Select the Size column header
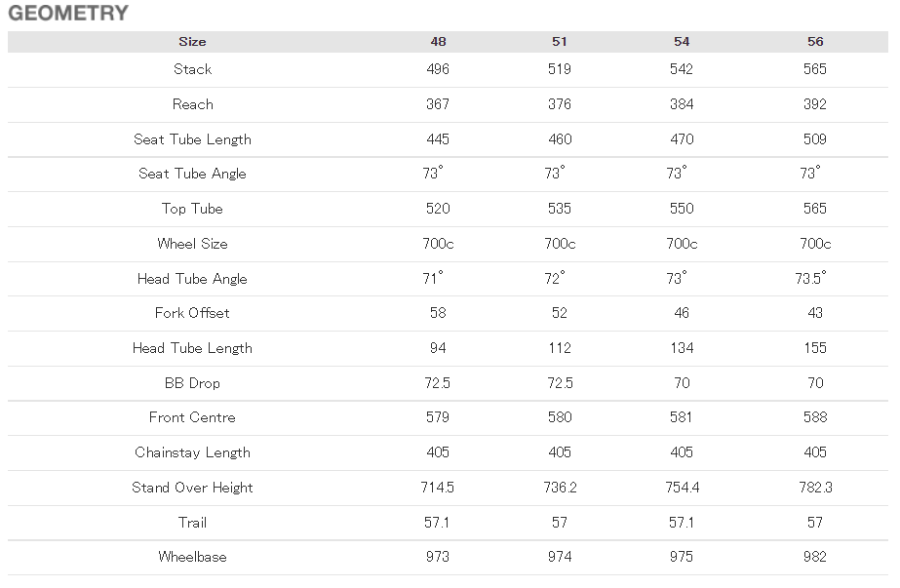900x588 pixels. tap(192, 41)
